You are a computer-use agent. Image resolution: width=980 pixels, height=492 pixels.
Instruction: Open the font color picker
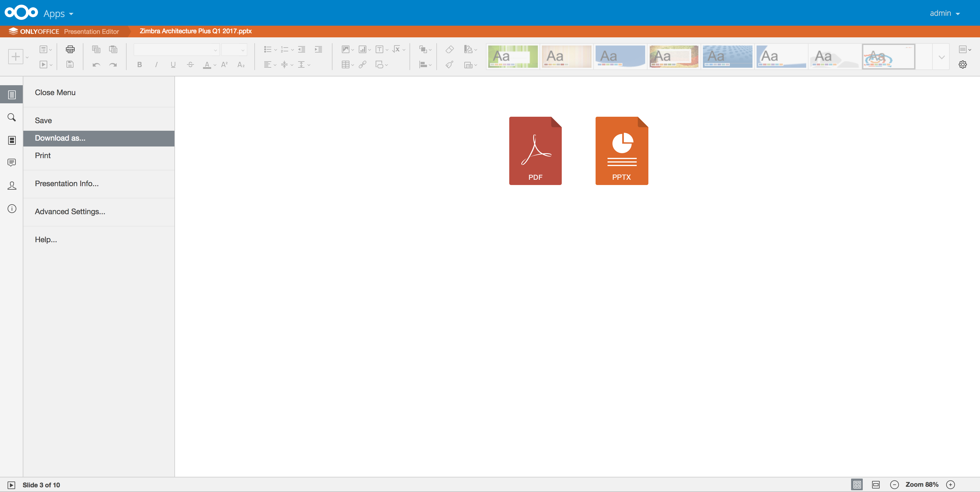209,65
